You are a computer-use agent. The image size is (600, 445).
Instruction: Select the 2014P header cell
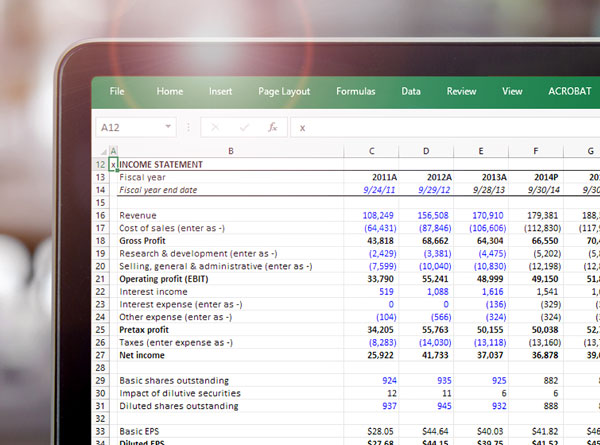[536, 177]
